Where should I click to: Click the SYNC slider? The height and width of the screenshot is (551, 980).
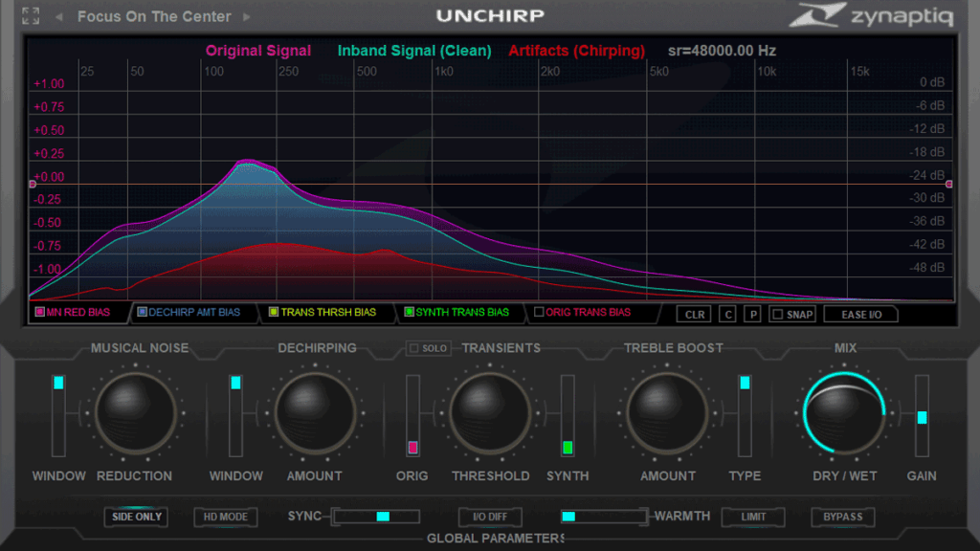pos(376,516)
